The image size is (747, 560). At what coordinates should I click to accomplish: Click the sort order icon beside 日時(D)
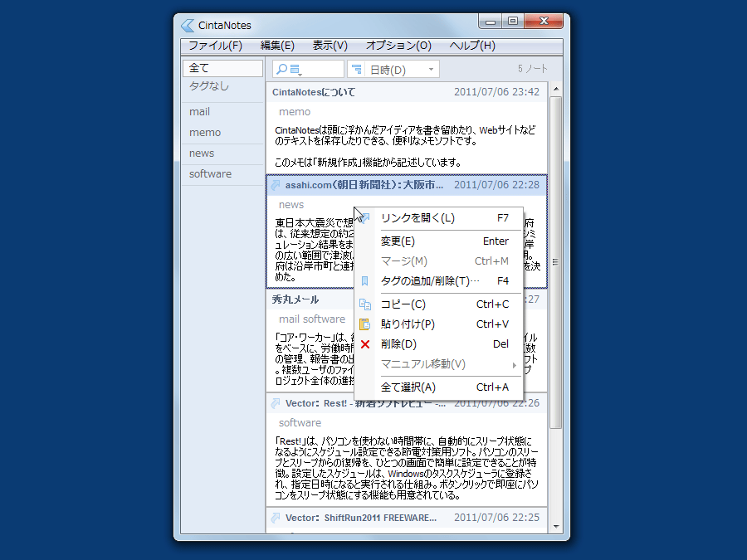coord(356,70)
